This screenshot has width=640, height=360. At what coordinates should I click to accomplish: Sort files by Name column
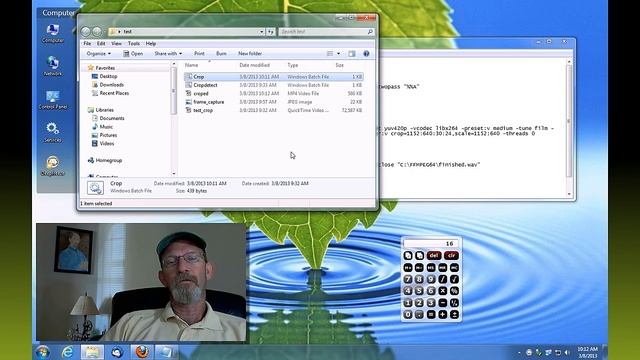(x=191, y=65)
